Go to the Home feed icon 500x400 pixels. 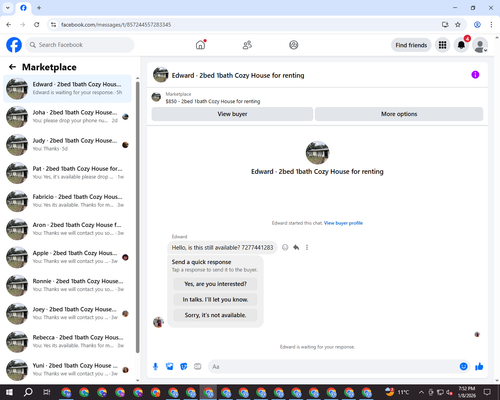click(200, 45)
